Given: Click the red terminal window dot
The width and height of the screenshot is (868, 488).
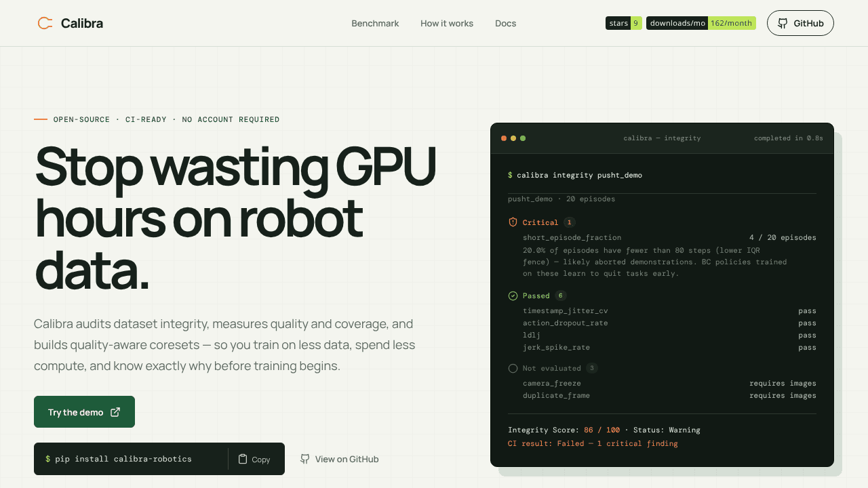Looking at the screenshot, I should [x=504, y=138].
